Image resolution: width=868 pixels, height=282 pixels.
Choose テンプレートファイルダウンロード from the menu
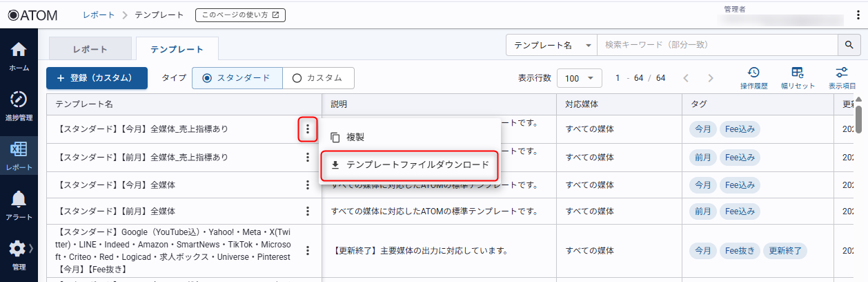tap(410, 164)
